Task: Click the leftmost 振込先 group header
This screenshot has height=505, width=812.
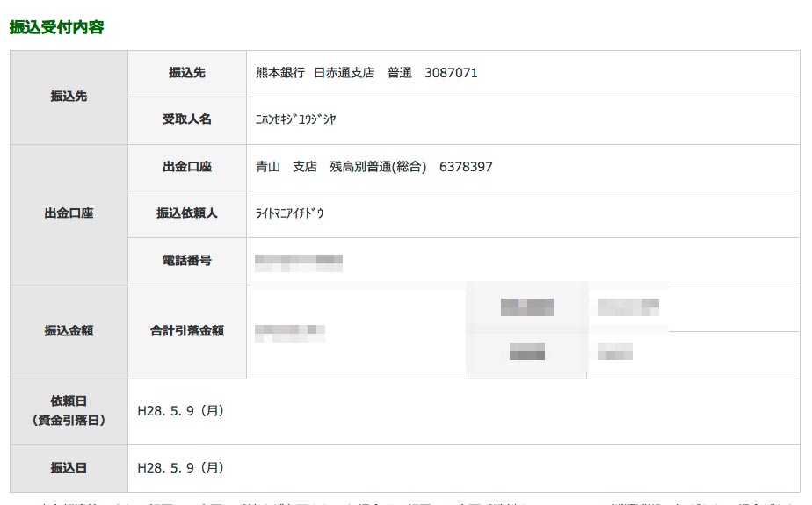Action: [69, 97]
